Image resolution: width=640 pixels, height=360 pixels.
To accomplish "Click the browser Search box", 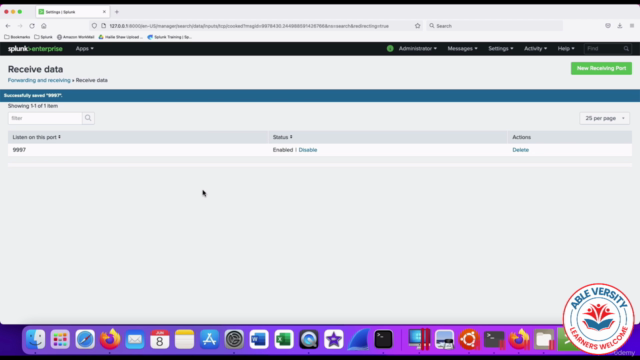I will click(495, 26).
